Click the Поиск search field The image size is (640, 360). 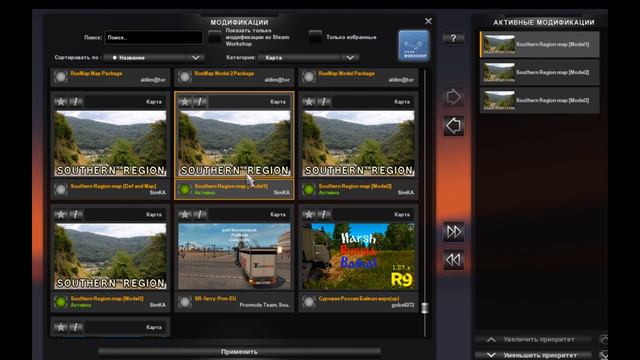click(154, 38)
